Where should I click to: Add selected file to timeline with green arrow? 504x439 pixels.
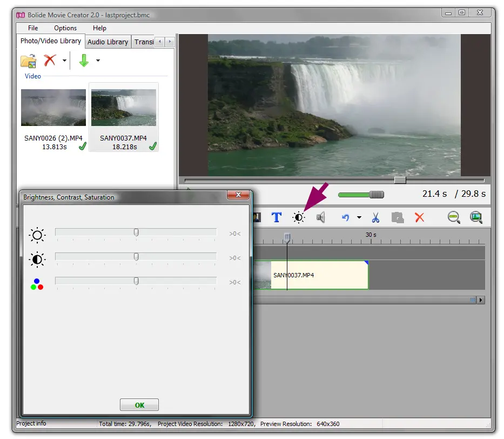coord(84,61)
